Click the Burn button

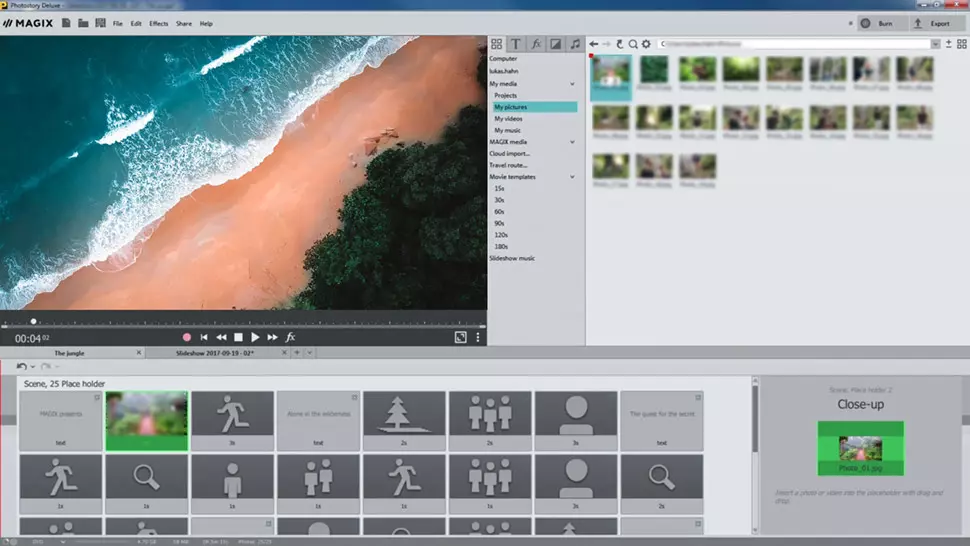tap(875, 23)
